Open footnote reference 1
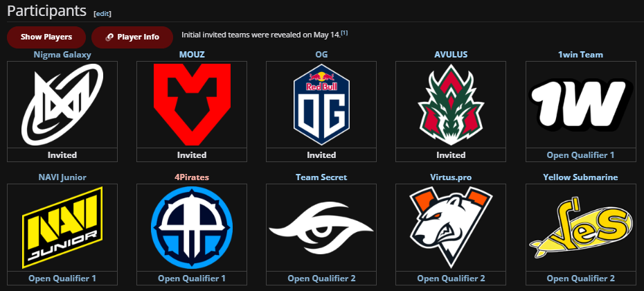 pyautogui.click(x=344, y=33)
